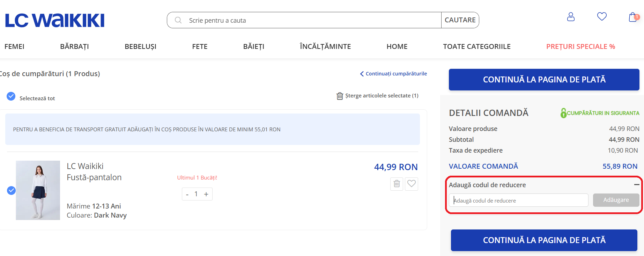Add Fustă-pantalon to favorites with heart icon
The width and height of the screenshot is (644, 256).
click(412, 184)
